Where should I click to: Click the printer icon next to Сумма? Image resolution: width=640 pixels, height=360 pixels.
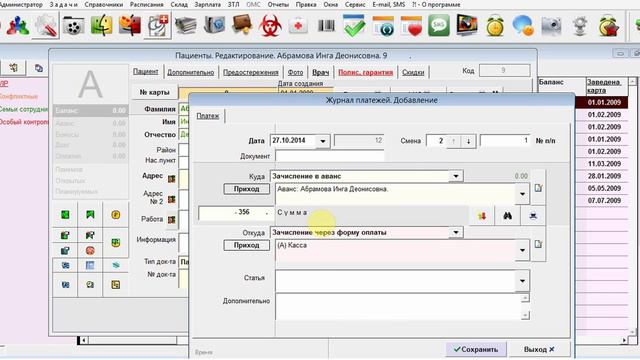(x=533, y=216)
